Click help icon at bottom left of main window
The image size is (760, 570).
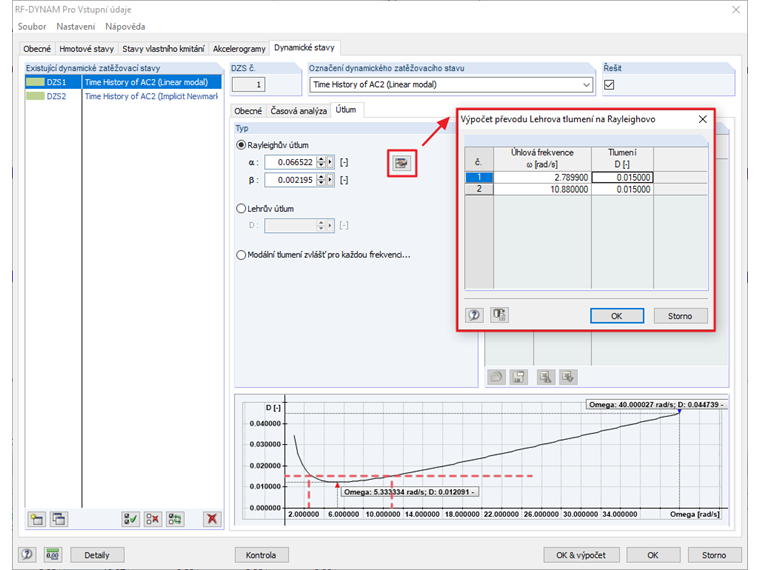(27, 554)
